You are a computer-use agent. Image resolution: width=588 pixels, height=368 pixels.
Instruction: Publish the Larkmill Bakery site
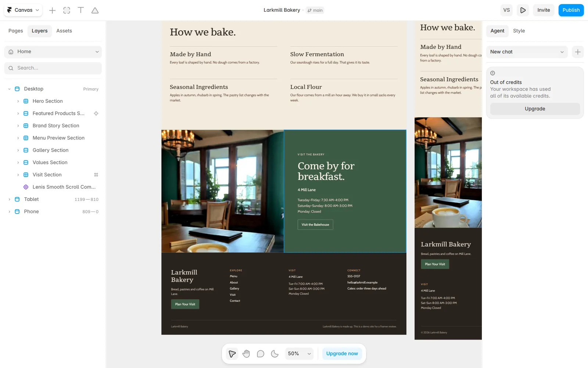tap(571, 10)
